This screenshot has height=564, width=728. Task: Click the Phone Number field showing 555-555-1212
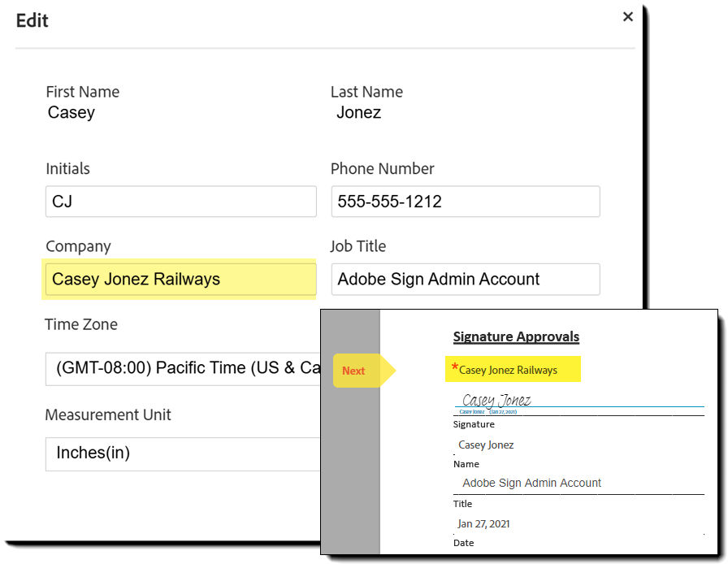pyautogui.click(x=465, y=201)
